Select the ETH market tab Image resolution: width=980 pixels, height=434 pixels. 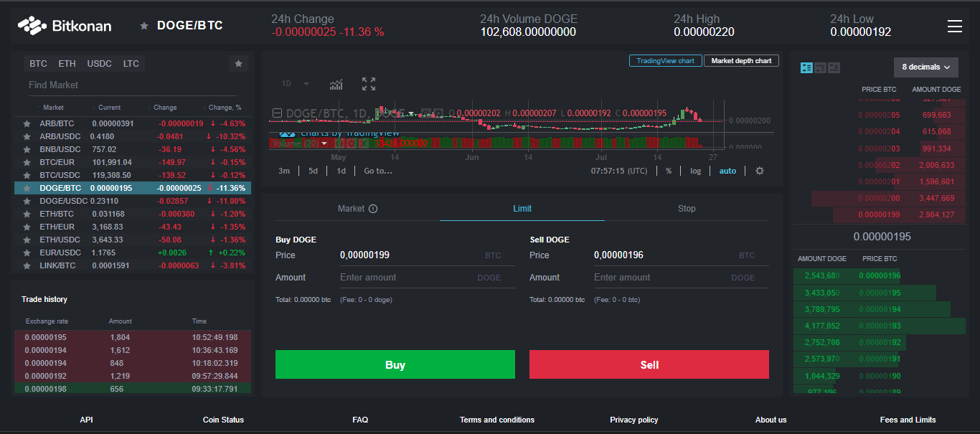(x=67, y=64)
